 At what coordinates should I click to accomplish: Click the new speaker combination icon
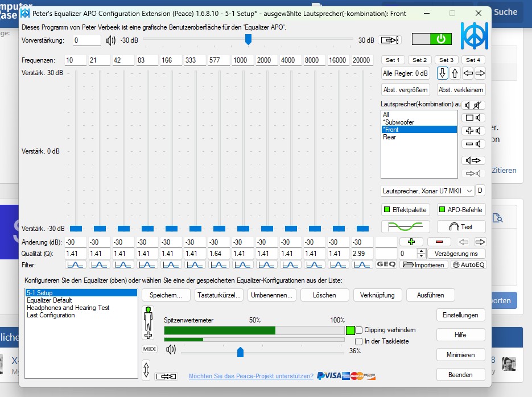tap(473, 118)
